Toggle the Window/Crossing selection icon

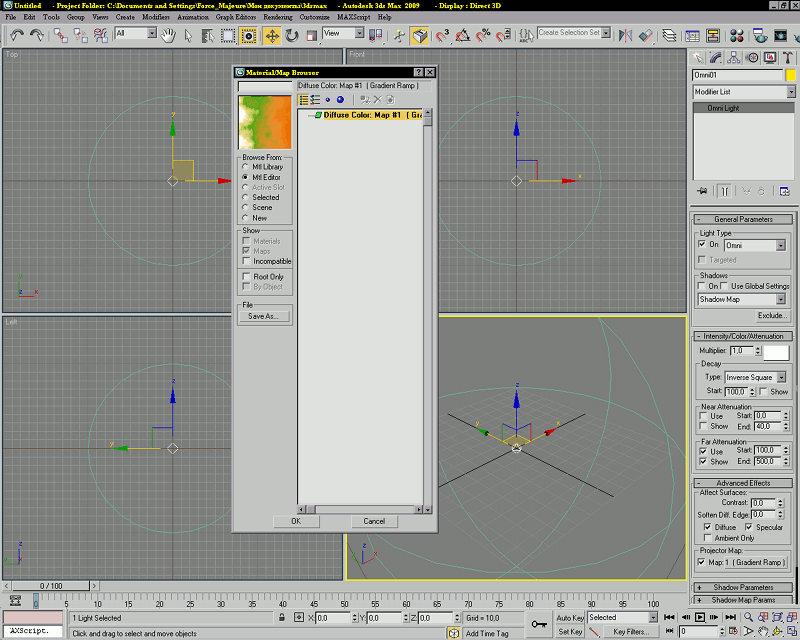click(248, 36)
